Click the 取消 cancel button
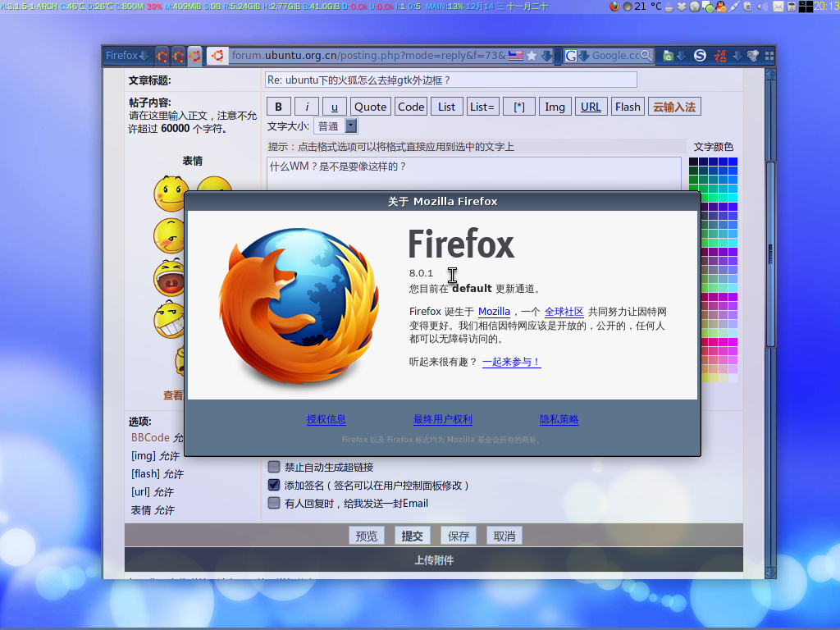Viewport: 840px width, 630px height. click(x=504, y=536)
